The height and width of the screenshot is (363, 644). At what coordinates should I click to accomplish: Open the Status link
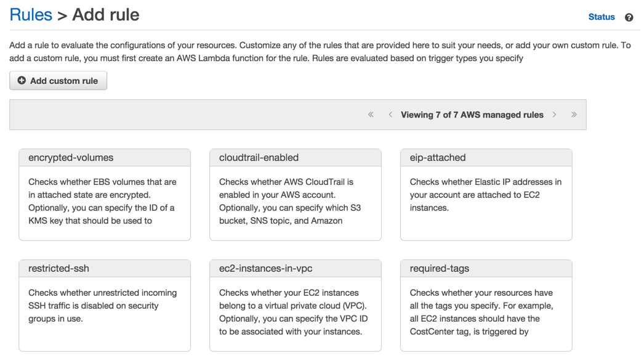coord(601,17)
